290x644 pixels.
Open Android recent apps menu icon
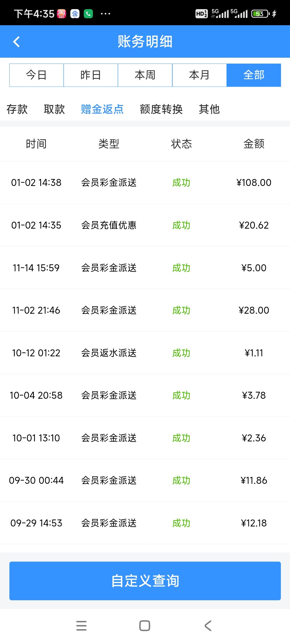(x=81, y=625)
